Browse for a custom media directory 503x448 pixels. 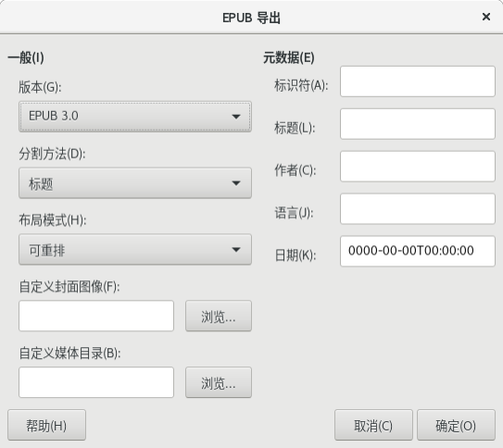point(219,382)
